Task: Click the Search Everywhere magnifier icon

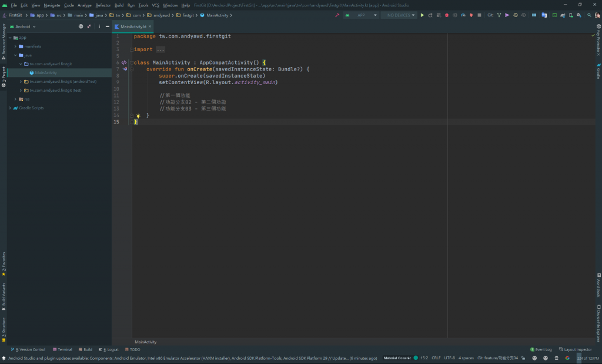Action: click(589, 15)
